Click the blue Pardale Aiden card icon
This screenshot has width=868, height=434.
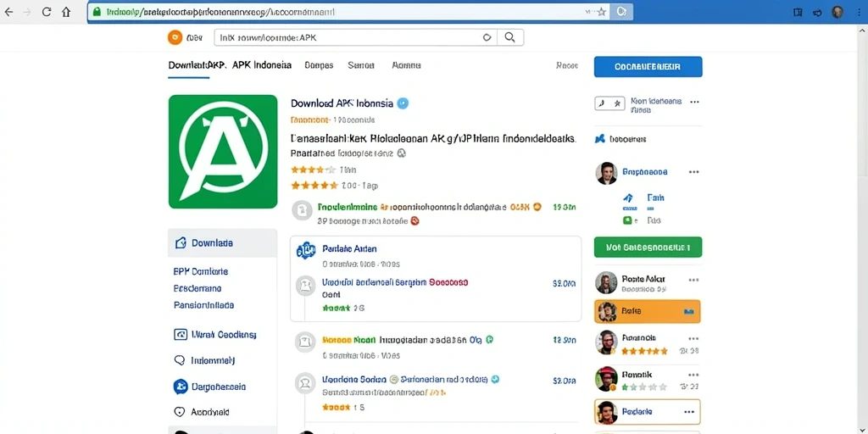(x=305, y=250)
